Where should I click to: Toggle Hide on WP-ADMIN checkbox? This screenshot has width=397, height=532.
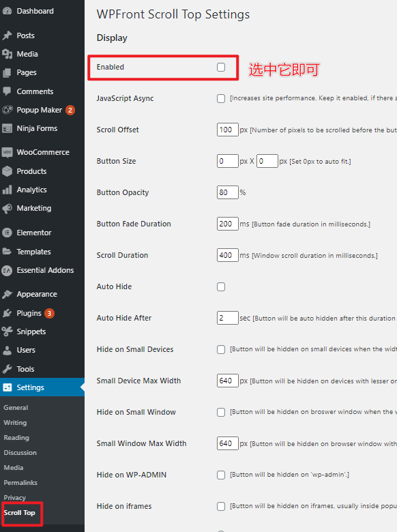(221, 475)
